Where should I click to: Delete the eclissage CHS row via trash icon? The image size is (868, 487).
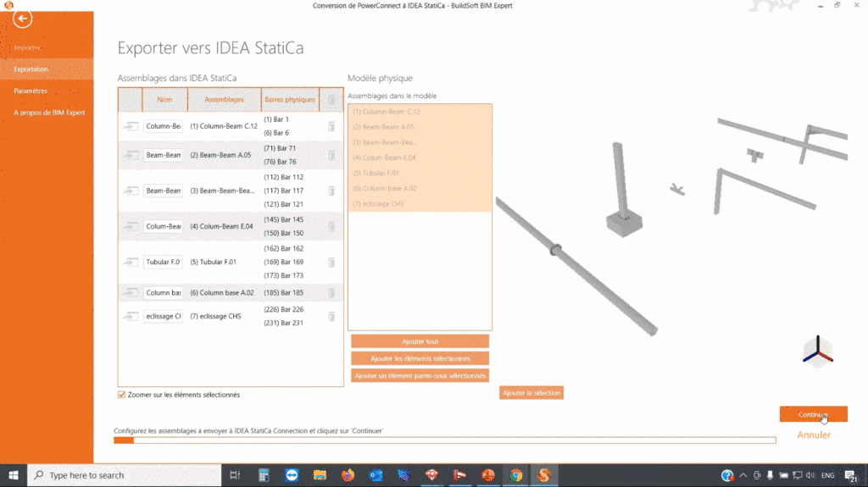pyautogui.click(x=331, y=316)
